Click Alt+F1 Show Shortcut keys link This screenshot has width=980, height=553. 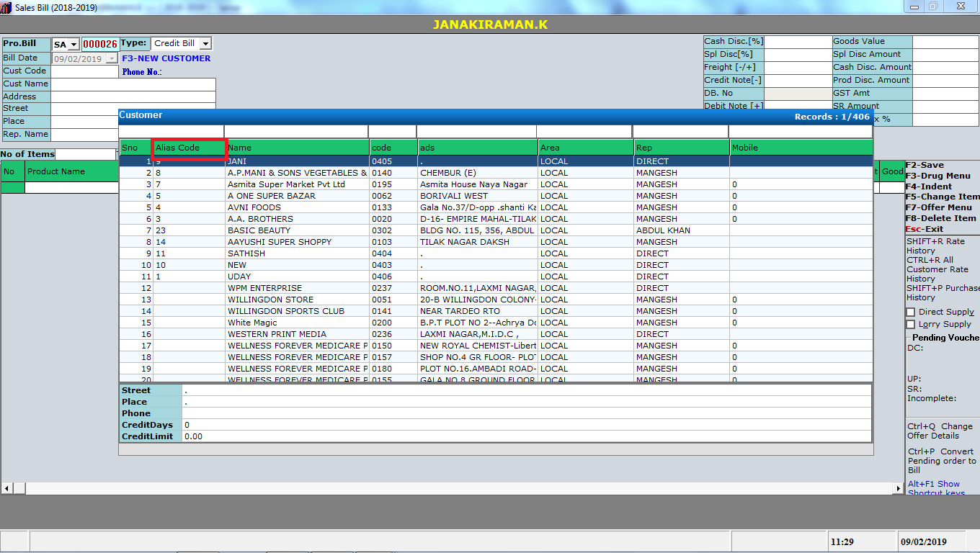(x=935, y=488)
